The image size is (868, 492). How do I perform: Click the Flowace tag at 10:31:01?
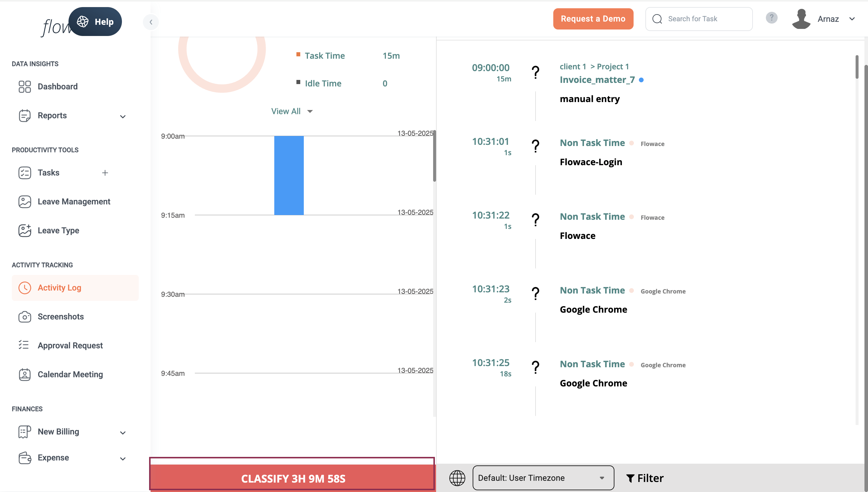652,144
